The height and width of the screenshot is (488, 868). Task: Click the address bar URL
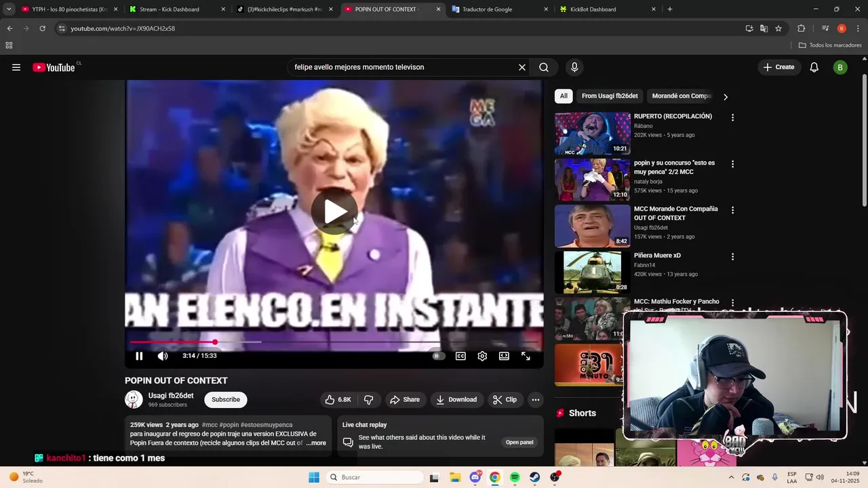123,28
